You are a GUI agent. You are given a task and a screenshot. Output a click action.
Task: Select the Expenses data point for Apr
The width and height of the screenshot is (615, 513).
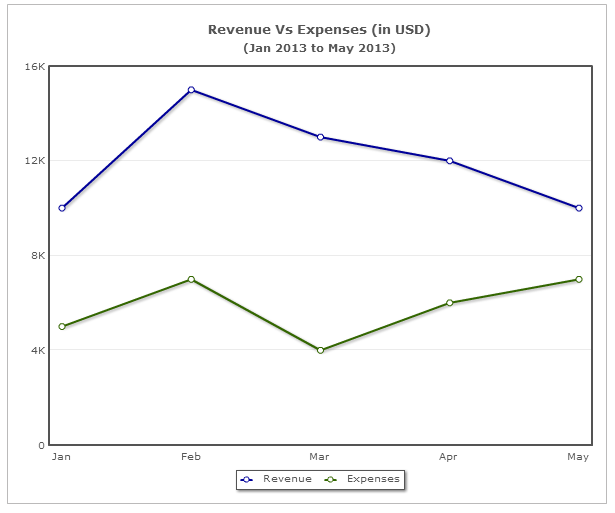click(x=449, y=303)
